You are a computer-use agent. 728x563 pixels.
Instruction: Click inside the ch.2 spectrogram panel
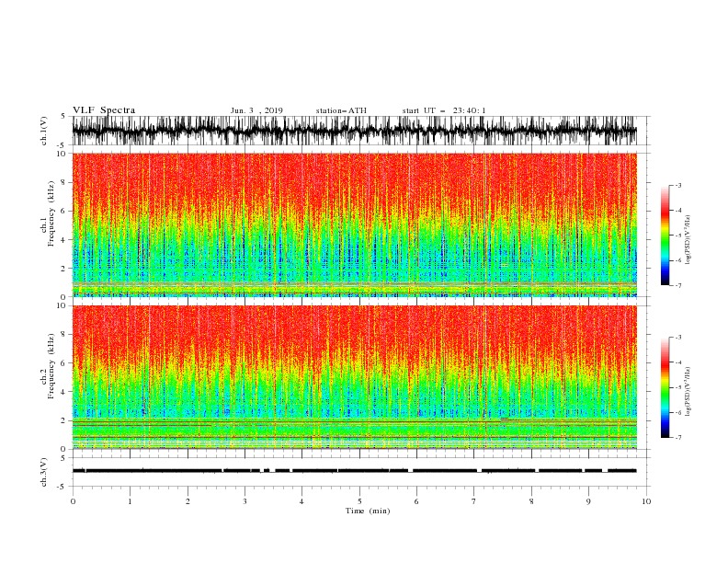[355, 377]
